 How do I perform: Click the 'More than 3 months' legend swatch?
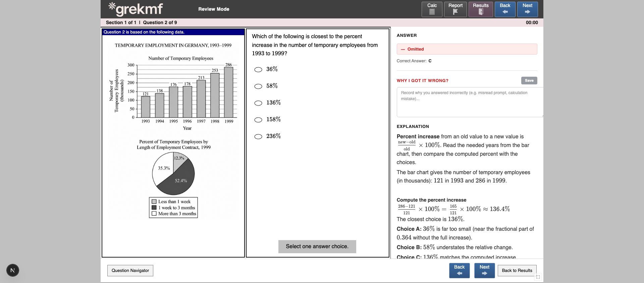[154, 214]
